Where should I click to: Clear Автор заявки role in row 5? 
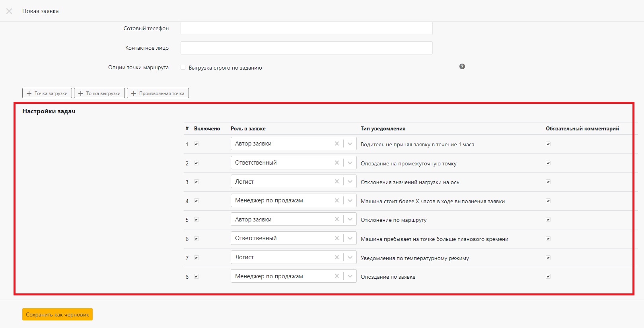click(337, 219)
